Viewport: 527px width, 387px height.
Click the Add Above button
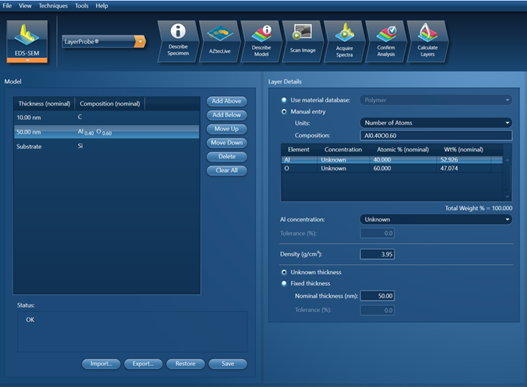(x=227, y=101)
